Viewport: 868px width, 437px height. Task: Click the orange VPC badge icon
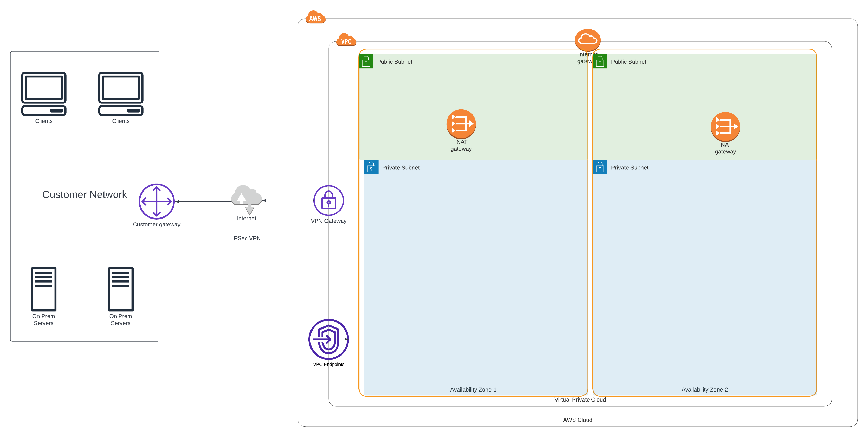346,40
